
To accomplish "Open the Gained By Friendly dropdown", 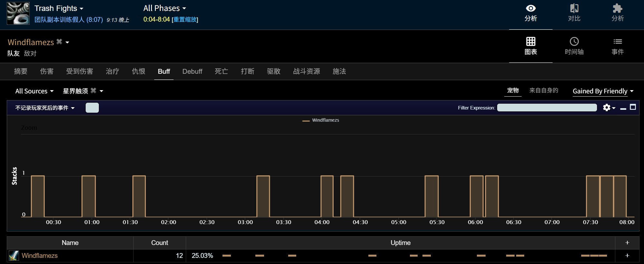I will 603,91.
